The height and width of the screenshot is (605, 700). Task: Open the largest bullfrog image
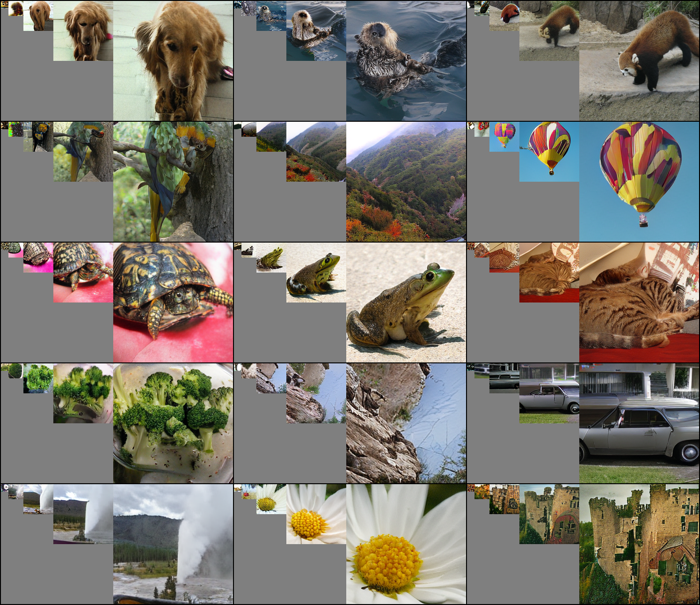(x=406, y=302)
